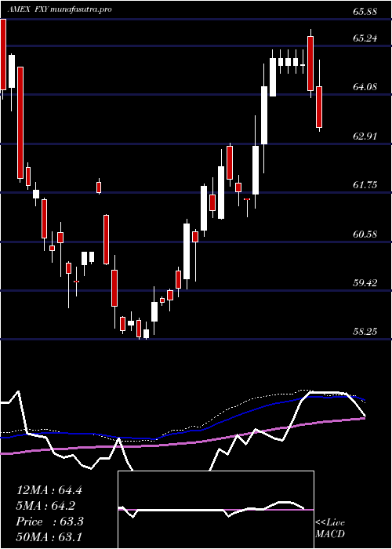Click the 64.08 price axis label
Viewport: 392px width, 549px height.
click(365, 86)
